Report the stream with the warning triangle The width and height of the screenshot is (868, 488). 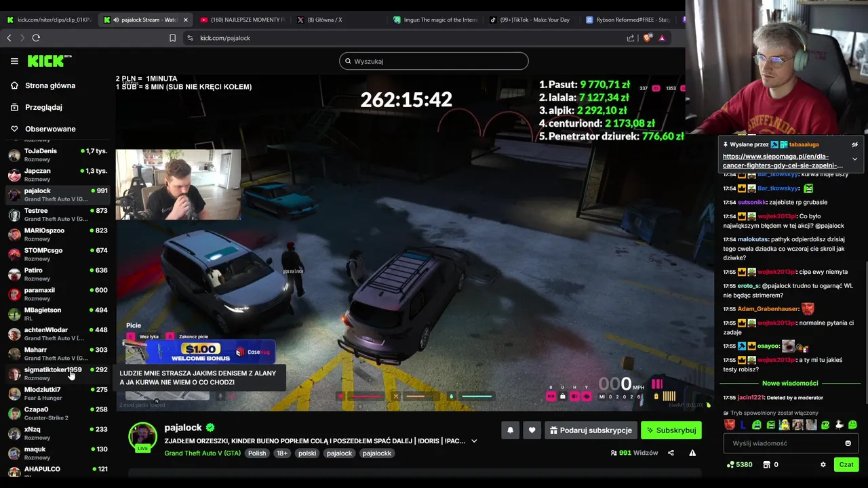coord(692,453)
